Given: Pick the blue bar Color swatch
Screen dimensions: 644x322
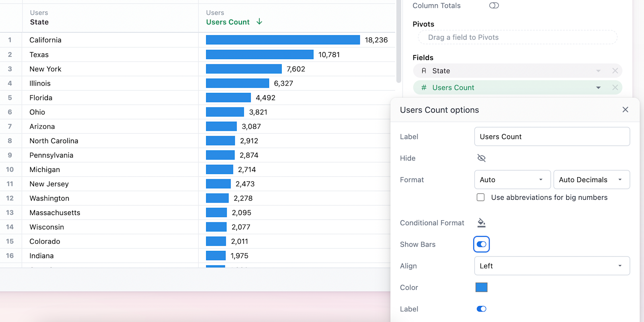Looking at the screenshot, I should pyautogui.click(x=481, y=287).
